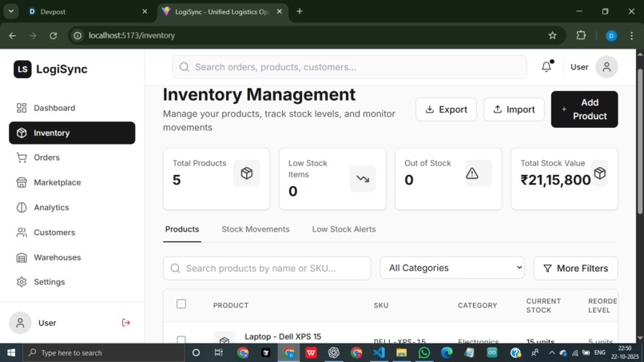The image size is (644, 362).
Task: Click the Add Product button
Action: (584, 109)
